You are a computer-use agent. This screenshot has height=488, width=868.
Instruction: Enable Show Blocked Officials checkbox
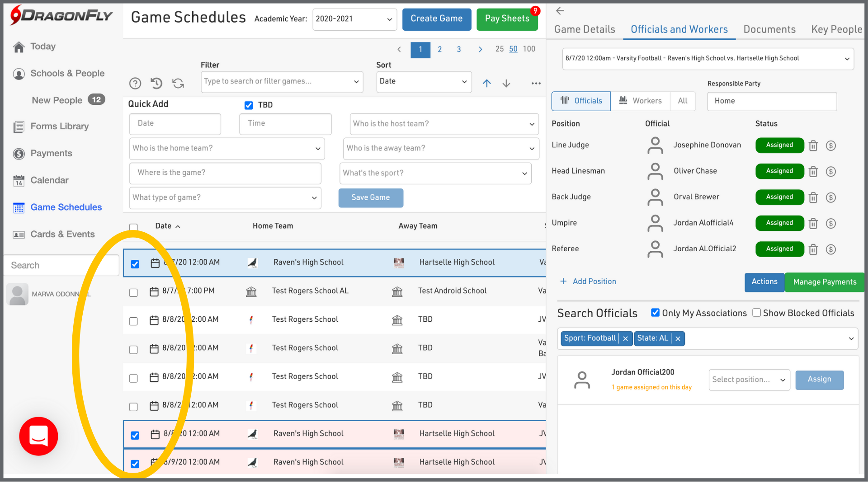pyautogui.click(x=756, y=313)
